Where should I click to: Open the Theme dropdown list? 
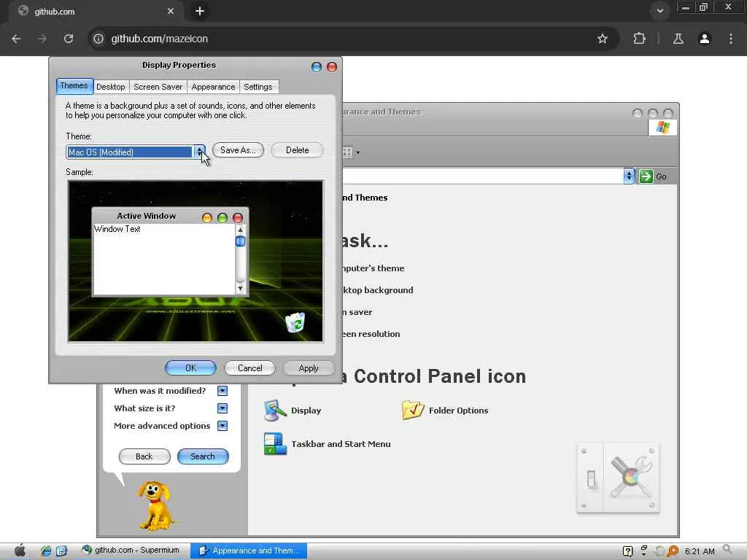click(200, 152)
